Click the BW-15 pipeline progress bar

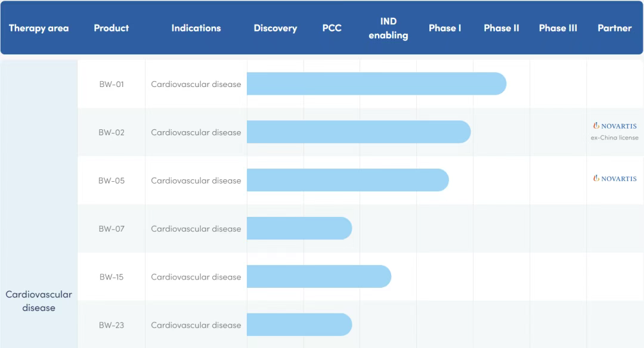(319, 276)
